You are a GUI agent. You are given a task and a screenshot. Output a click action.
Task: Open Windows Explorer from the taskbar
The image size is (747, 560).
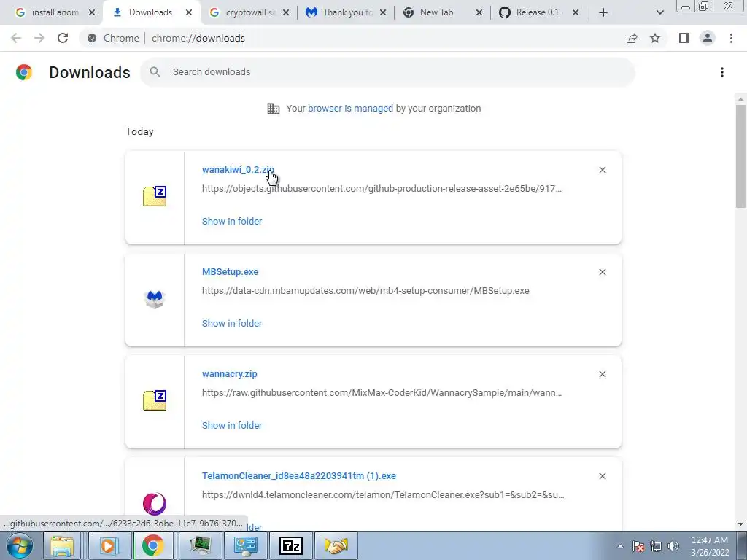click(x=63, y=545)
